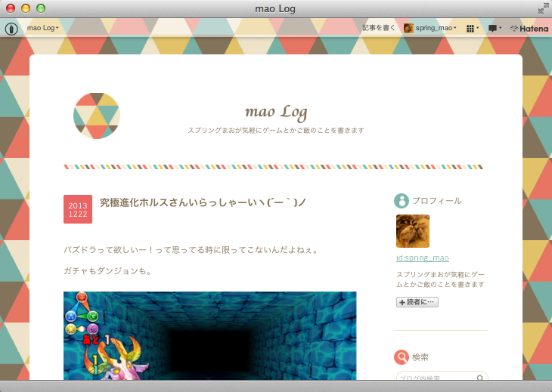Click the line ガチャもダンジョンも。

click(x=107, y=271)
